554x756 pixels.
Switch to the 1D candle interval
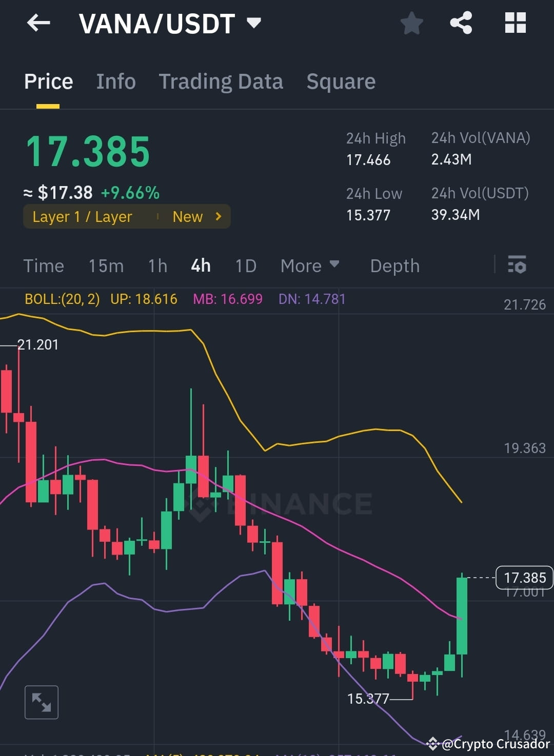pos(245,265)
